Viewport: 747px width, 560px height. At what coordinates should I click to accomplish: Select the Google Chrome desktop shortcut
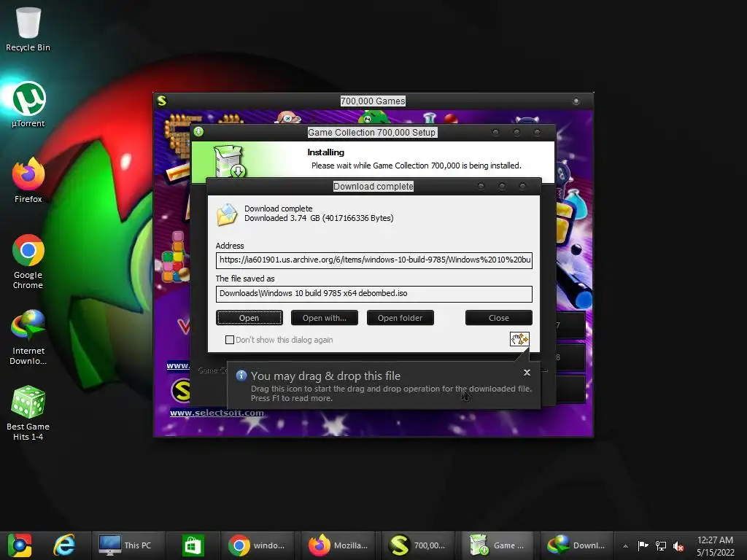(x=28, y=262)
